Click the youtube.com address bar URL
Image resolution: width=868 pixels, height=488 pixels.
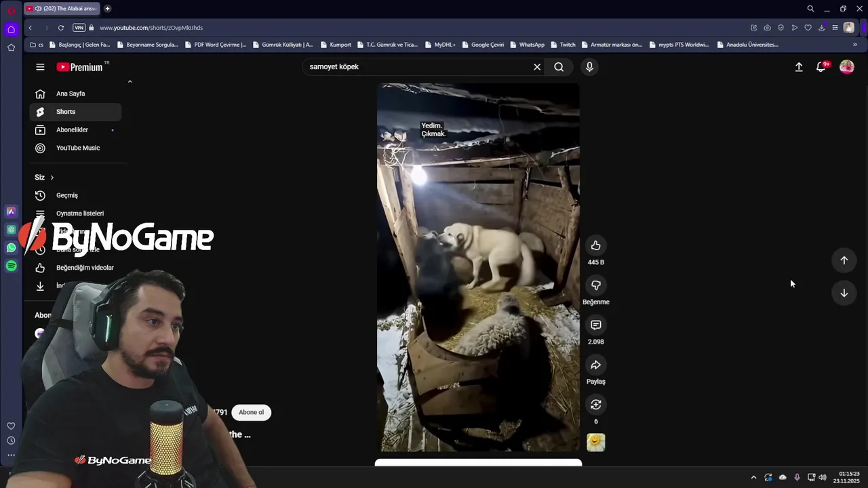(151, 28)
